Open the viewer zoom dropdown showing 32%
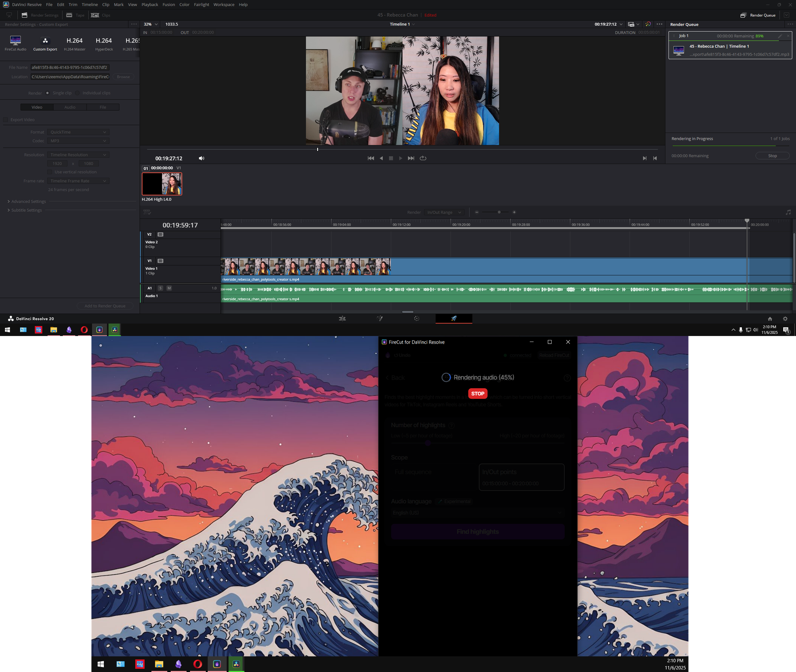The image size is (796, 672). (151, 24)
